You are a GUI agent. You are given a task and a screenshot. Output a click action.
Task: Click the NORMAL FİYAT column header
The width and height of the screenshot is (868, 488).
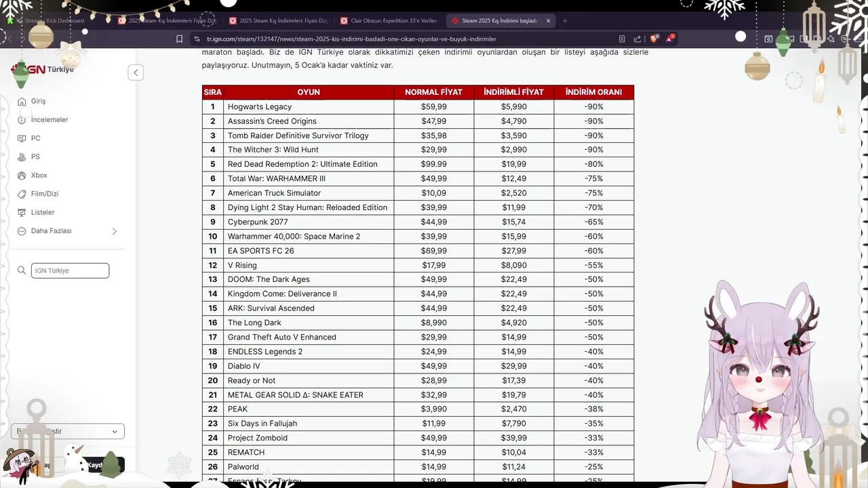click(433, 92)
